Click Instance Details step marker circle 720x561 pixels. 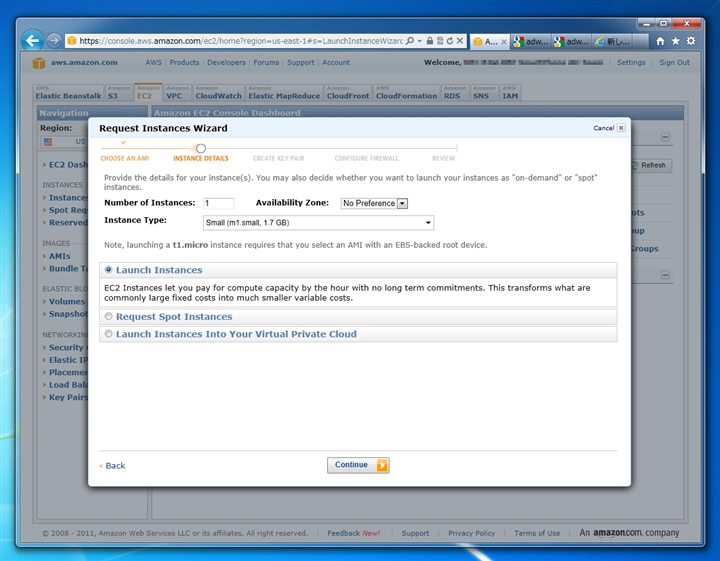[201, 148]
